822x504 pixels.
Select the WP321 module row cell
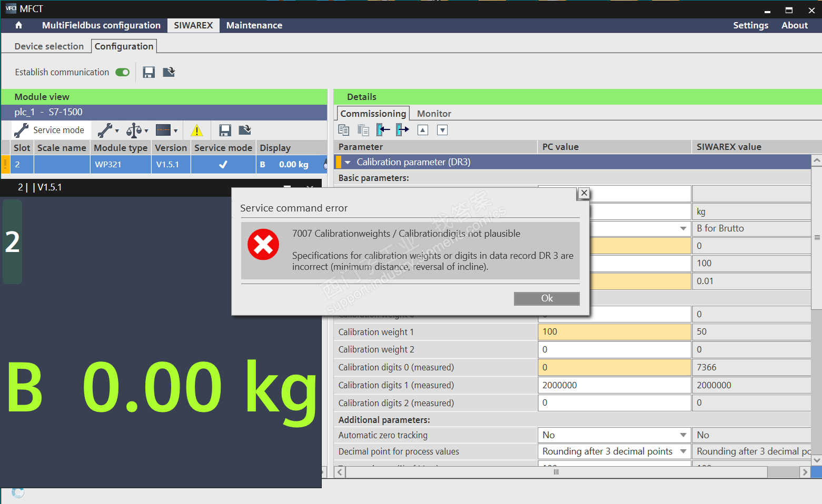click(121, 164)
